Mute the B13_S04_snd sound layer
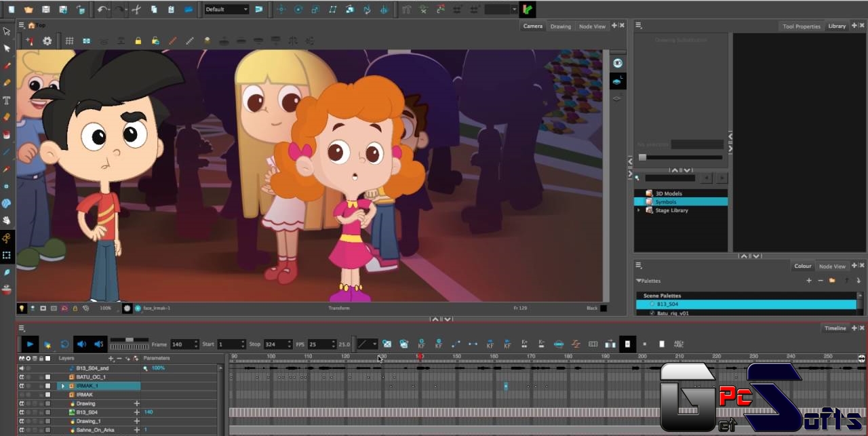Image resolution: width=868 pixels, height=436 pixels. pyautogui.click(x=21, y=368)
